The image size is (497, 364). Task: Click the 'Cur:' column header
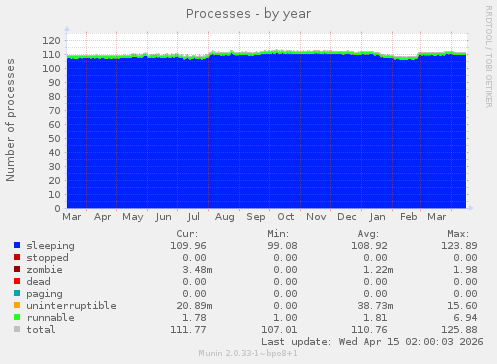(187, 234)
